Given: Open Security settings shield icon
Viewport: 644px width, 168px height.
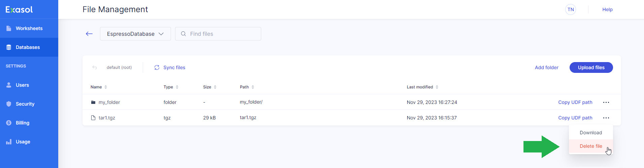Looking at the screenshot, I should (9, 104).
